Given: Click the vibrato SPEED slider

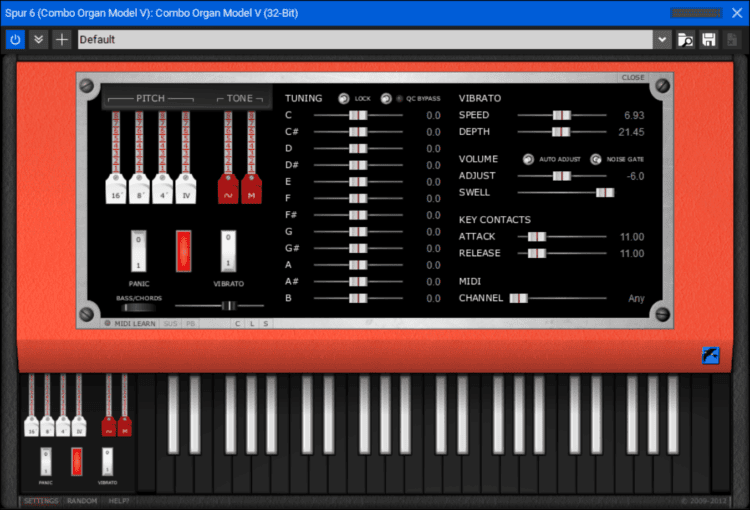Looking at the screenshot, I should click(x=562, y=115).
